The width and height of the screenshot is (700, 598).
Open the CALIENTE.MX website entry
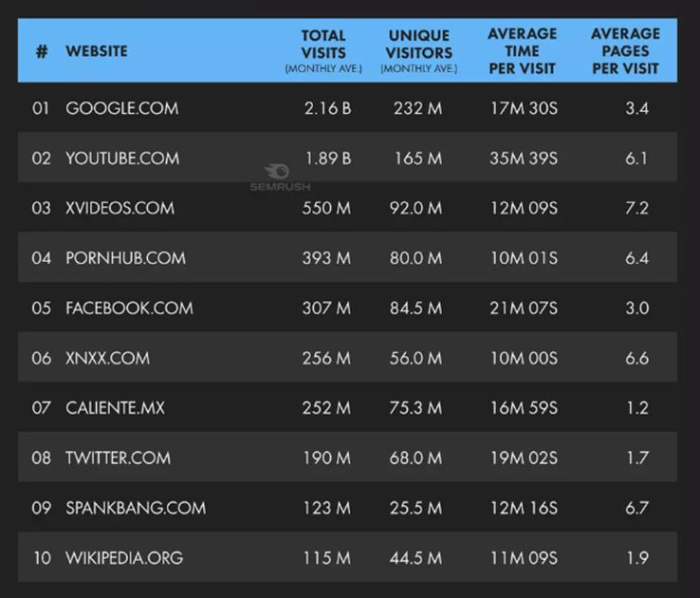(115, 408)
